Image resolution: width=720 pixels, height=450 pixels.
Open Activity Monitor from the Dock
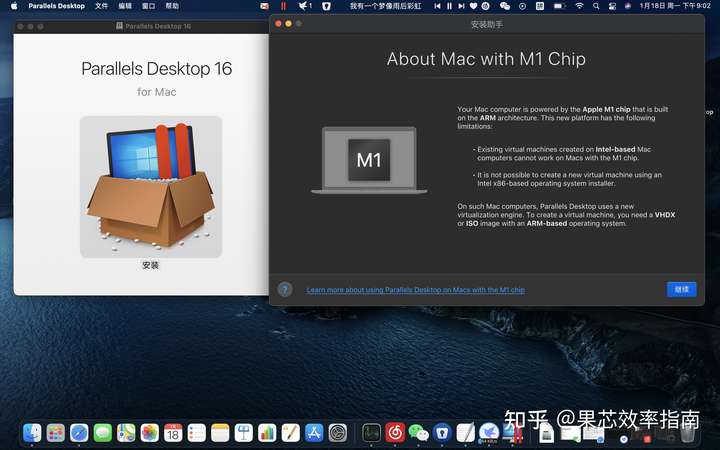(371, 433)
